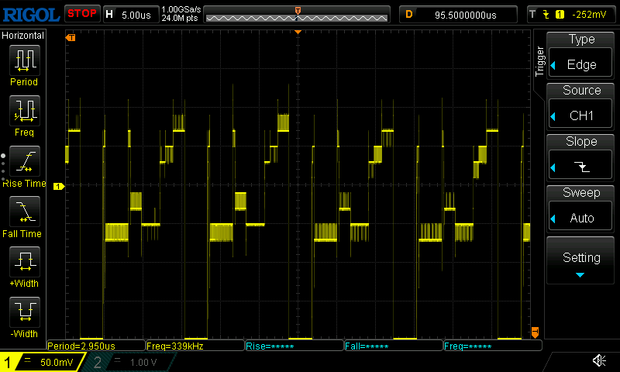The width and height of the screenshot is (620, 372).
Task: Click the 24.0M pts memory depth readout
Action: pyautogui.click(x=180, y=18)
